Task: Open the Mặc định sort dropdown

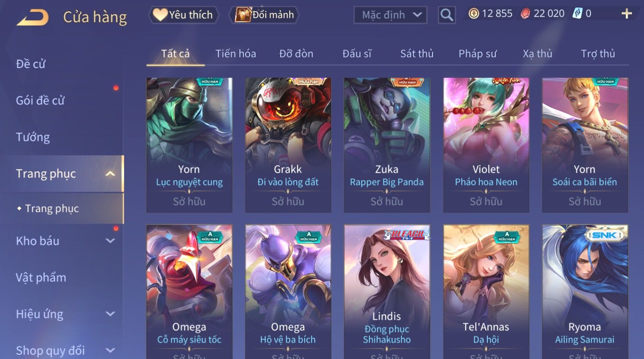Action: [x=390, y=15]
